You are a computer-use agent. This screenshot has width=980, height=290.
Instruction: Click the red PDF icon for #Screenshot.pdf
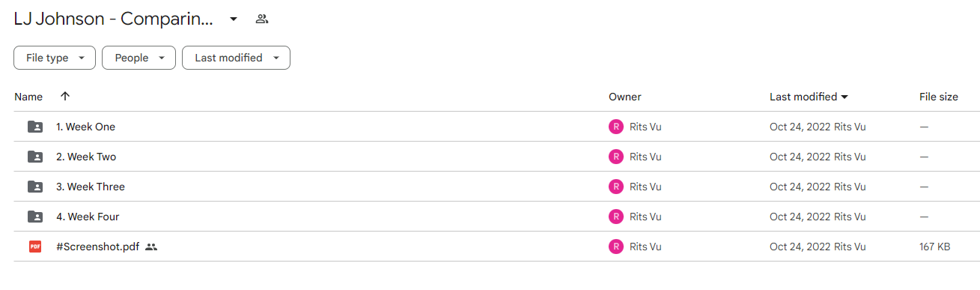[x=35, y=247]
